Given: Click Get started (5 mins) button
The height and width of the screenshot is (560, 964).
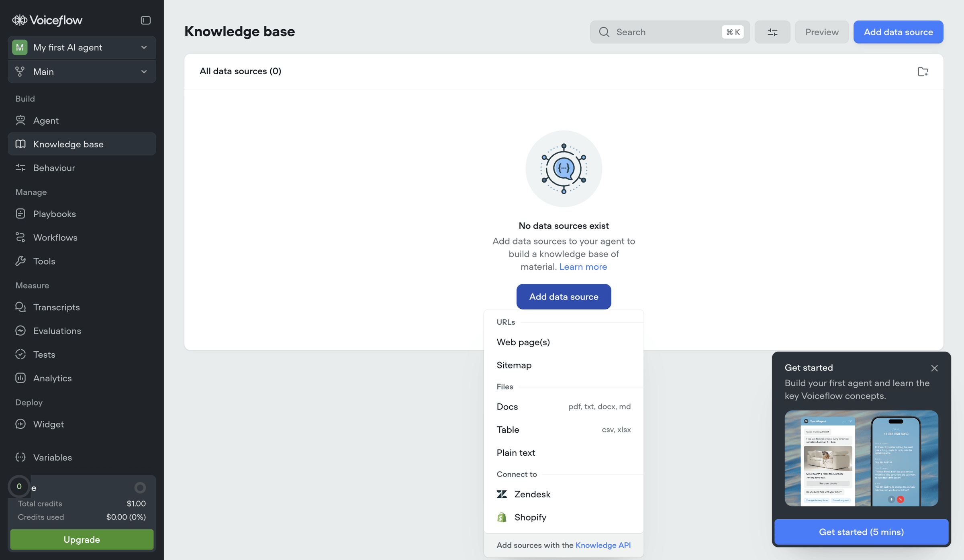Looking at the screenshot, I should coord(861,532).
